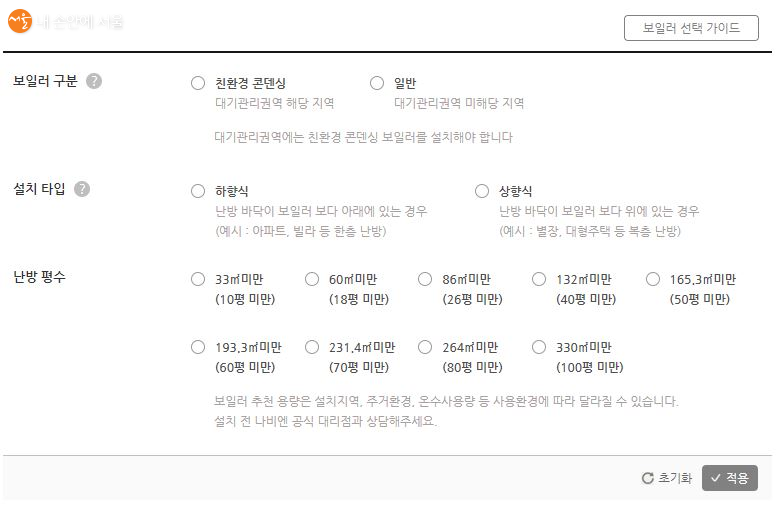Select 60㎡미만 heating area
Screen dimensions: 777x506
pyautogui.click(x=312, y=279)
